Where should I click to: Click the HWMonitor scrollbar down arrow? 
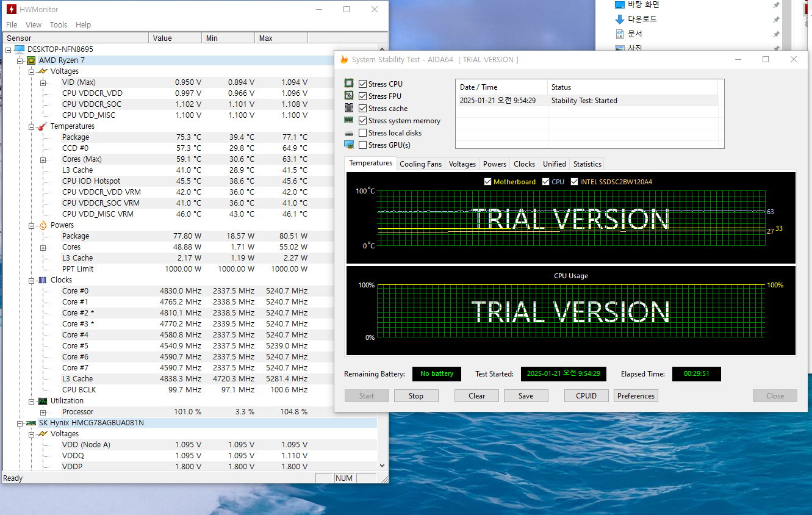[x=383, y=466]
